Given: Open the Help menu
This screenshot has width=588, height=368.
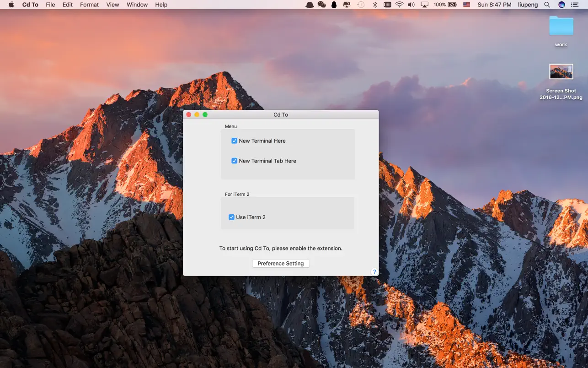Looking at the screenshot, I should (x=161, y=5).
